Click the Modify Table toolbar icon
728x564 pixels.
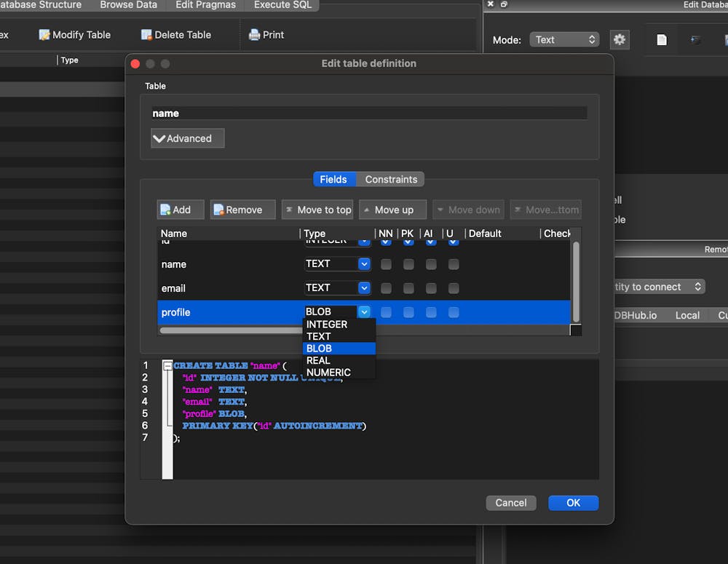(x=44, y=35)
